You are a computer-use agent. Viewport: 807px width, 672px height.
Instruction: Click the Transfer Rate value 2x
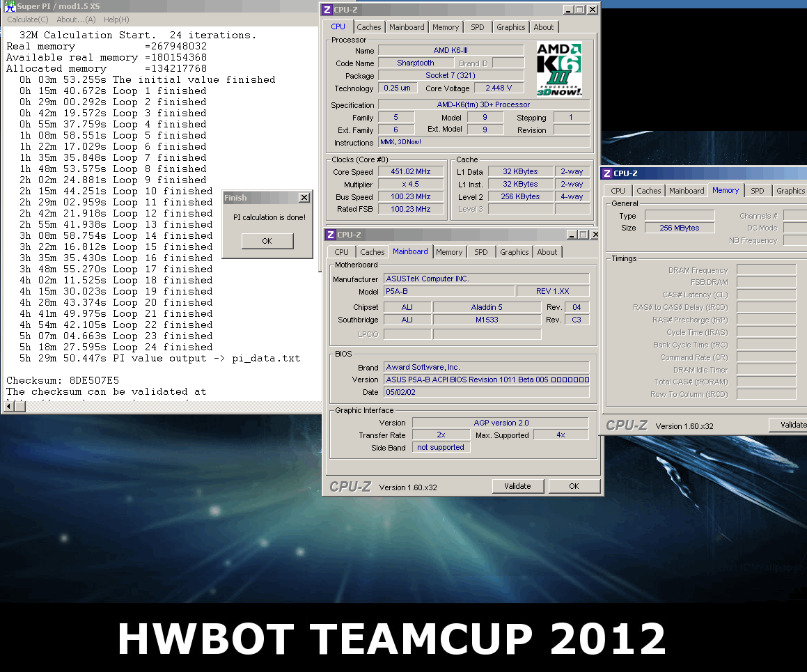click(441, 435)
